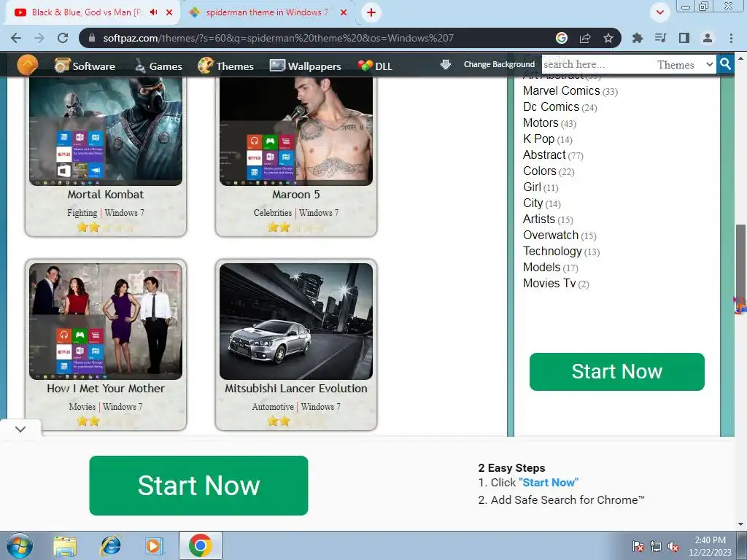
Task: Toggle the Chrome side panel
Action: (684, 38)
